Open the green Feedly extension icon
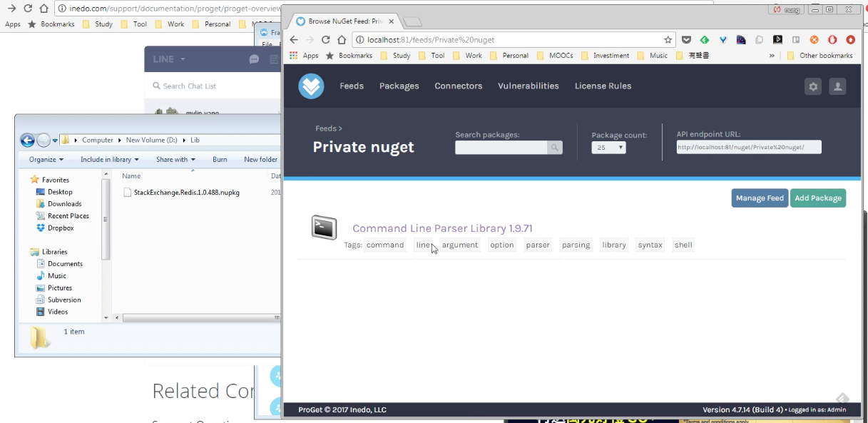 coord(705,40)
